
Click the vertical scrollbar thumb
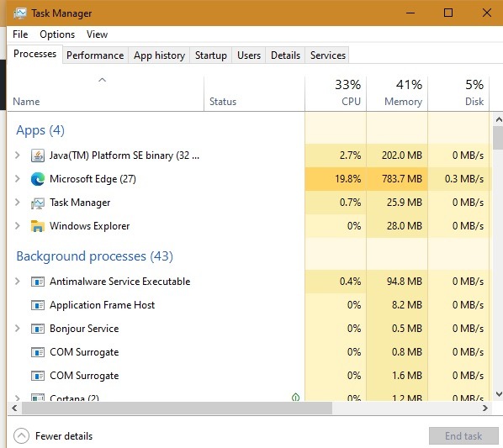coord(499,138)
